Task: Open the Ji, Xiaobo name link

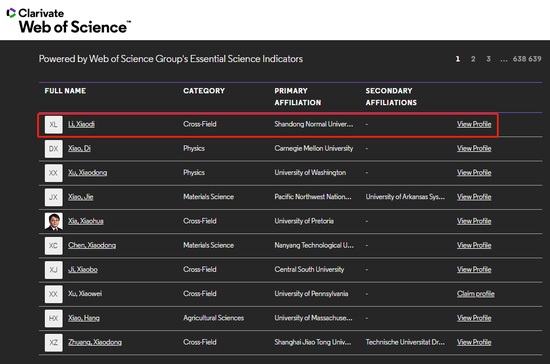Action: pyautogui.click(x=83, y=269)
